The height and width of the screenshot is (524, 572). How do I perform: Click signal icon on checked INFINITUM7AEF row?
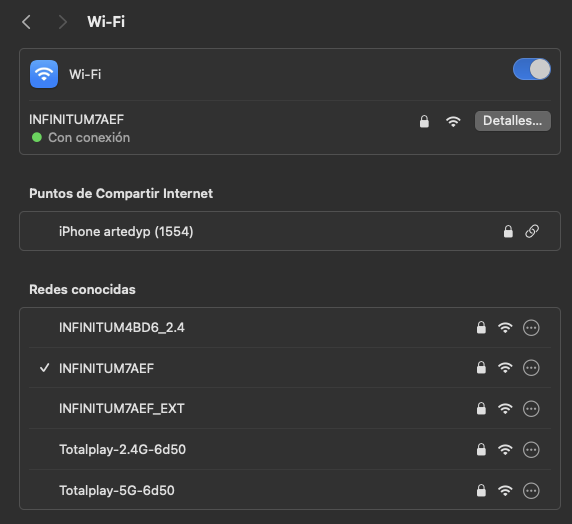(x=505, y=368)
